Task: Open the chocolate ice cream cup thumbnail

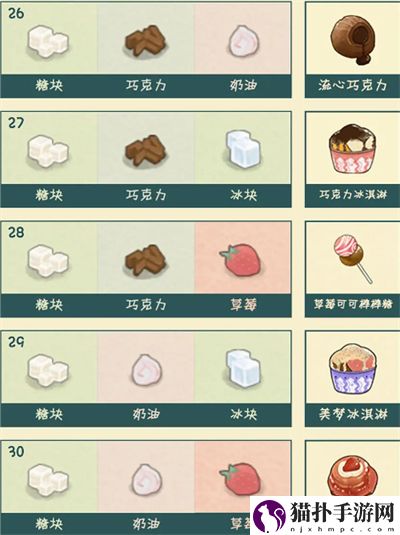Action: (x=353, y=148)
